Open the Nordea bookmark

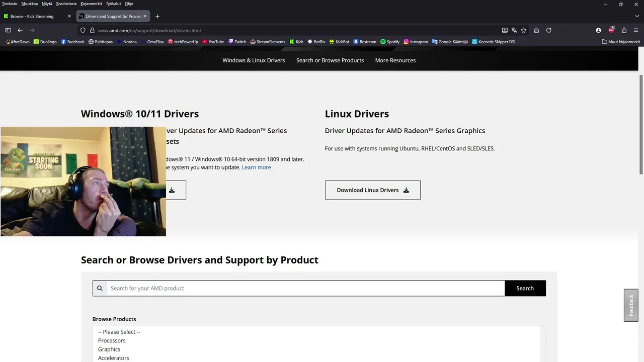tap(127, 42)
